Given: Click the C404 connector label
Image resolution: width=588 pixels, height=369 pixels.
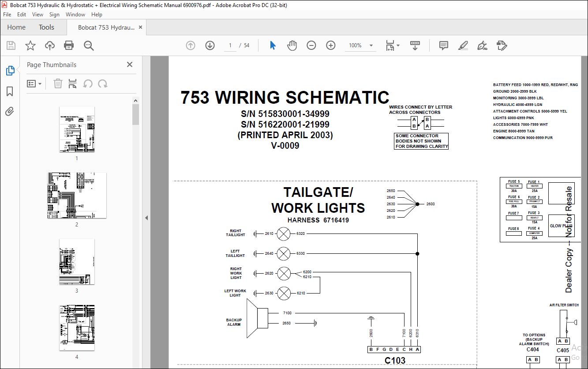Looking at the screenshot, I should [x=533, y=350].
